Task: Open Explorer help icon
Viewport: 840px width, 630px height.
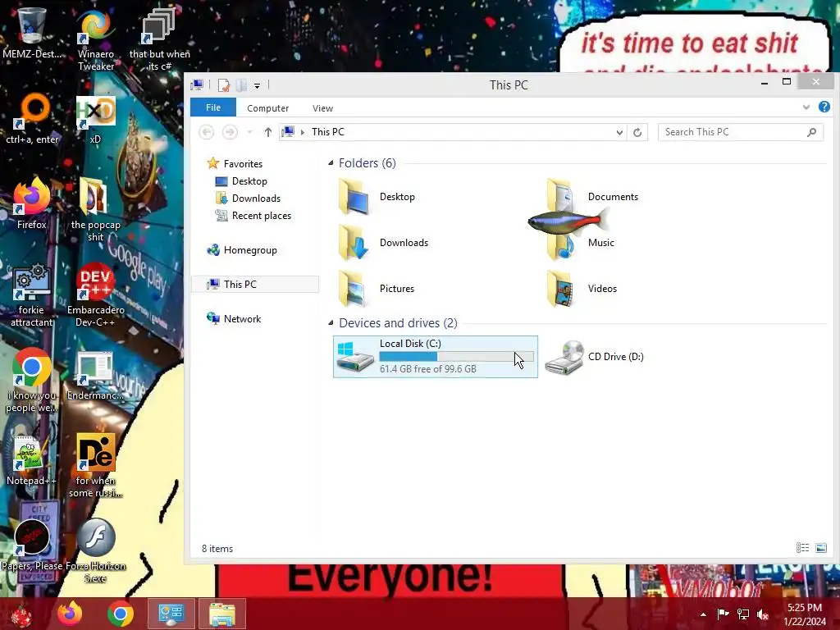Action: coord(824,107)
